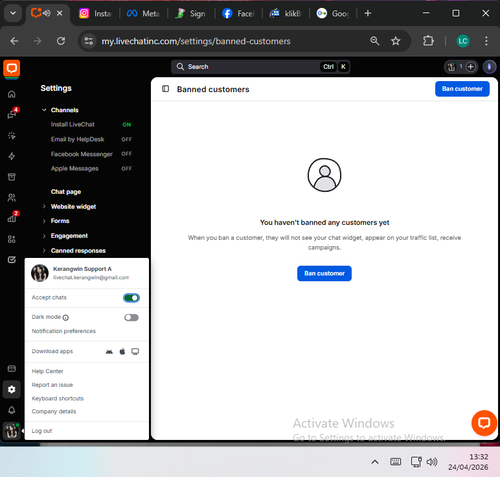500x477 pixels.
Task: Open Email by HelpDesk settings item
Action: point(77,139)
